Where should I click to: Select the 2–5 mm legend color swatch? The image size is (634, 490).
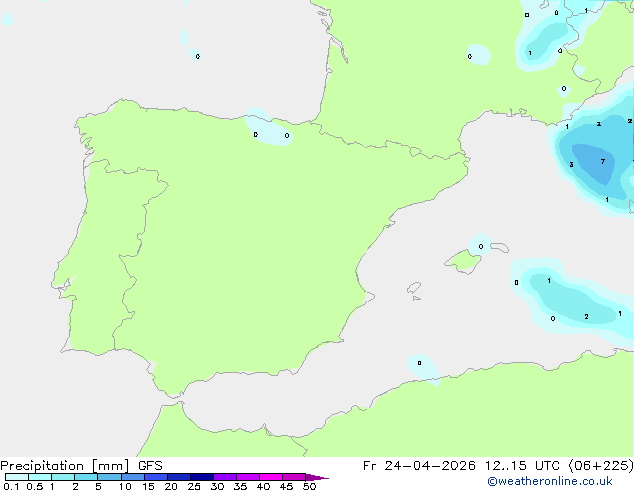86,477
